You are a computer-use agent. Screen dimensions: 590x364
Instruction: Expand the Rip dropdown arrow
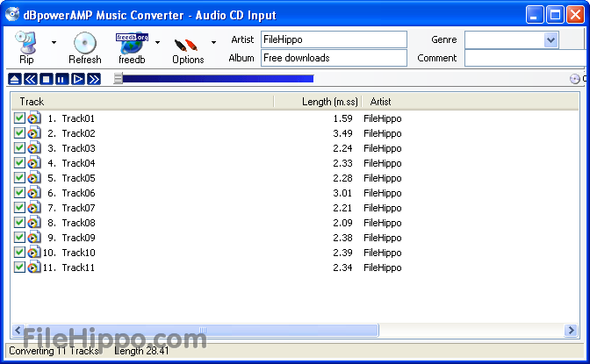54,42
